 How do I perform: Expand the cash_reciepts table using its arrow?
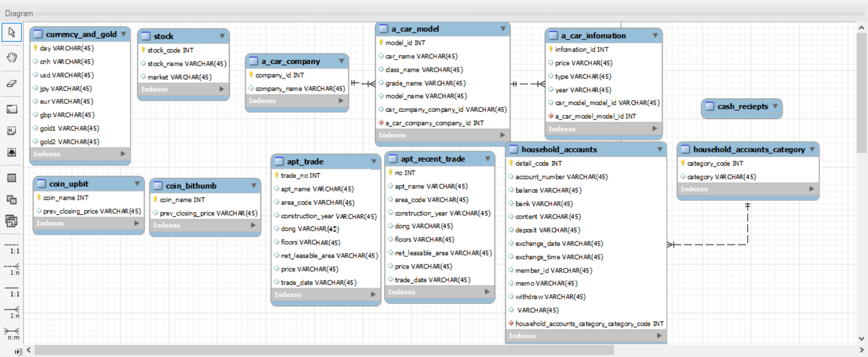coord(775,106)
